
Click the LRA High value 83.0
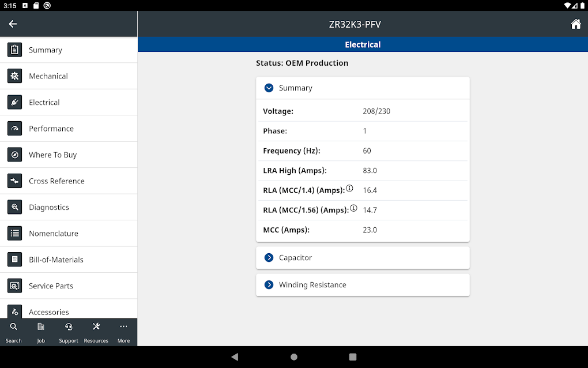[370, 171]
